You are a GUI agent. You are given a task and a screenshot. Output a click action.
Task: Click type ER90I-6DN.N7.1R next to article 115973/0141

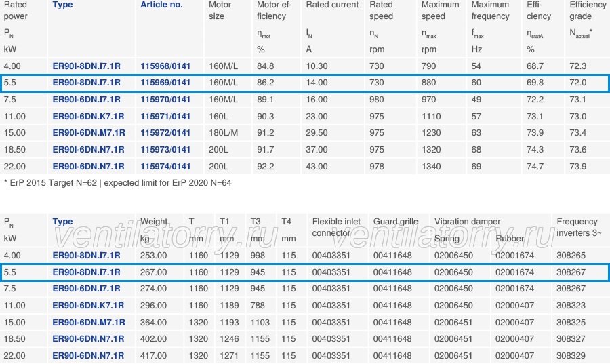pos(88,150)
